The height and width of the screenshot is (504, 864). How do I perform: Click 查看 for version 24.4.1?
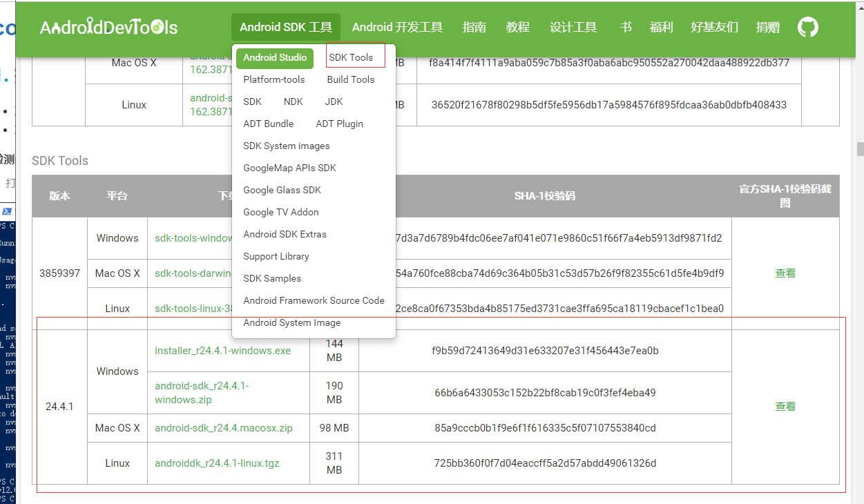tap(785, 407)
